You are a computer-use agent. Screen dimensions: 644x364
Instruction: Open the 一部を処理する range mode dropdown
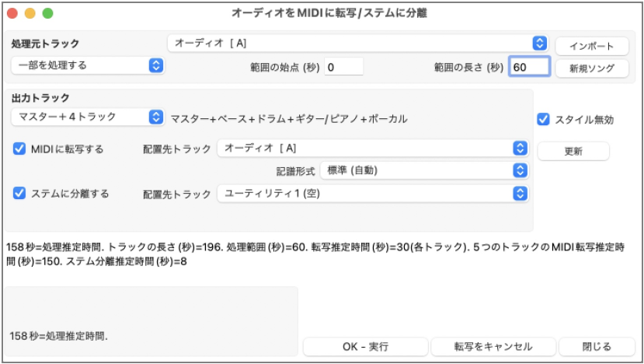pos(88,65)
